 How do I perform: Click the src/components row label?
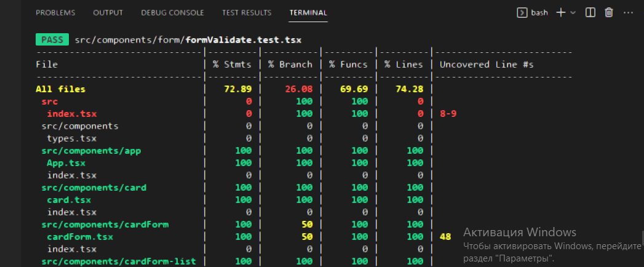(x=80, y=126)
